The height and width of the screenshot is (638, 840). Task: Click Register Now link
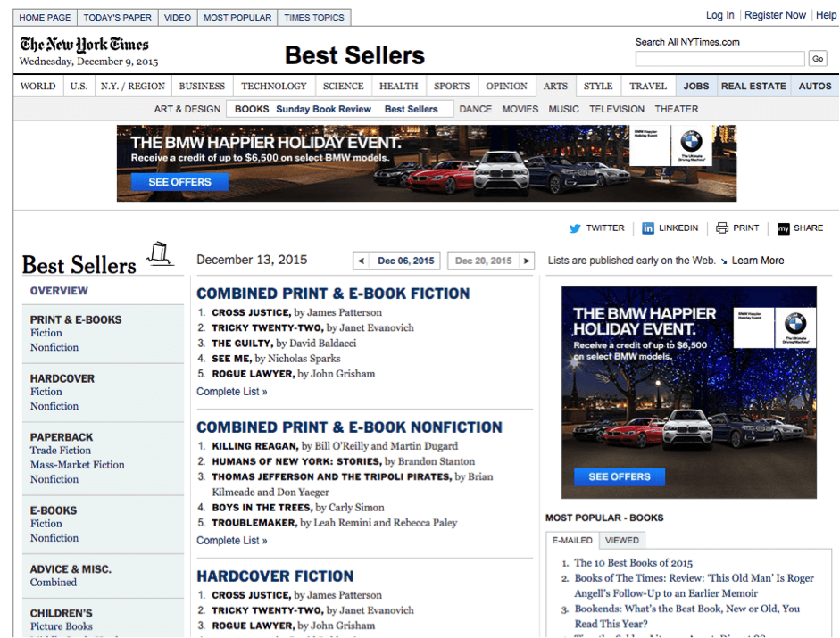(x=775, y=15)
